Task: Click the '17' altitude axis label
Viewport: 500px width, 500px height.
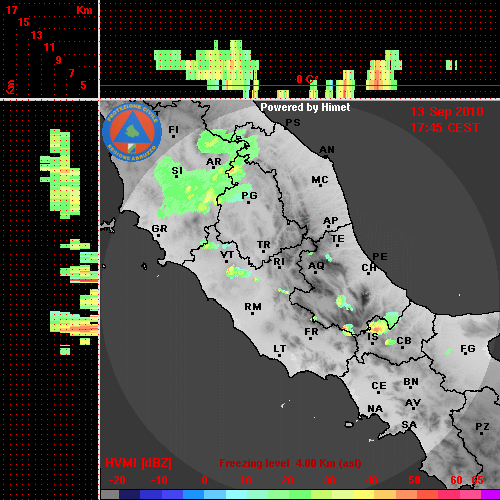Action: [x=11, y=10]
